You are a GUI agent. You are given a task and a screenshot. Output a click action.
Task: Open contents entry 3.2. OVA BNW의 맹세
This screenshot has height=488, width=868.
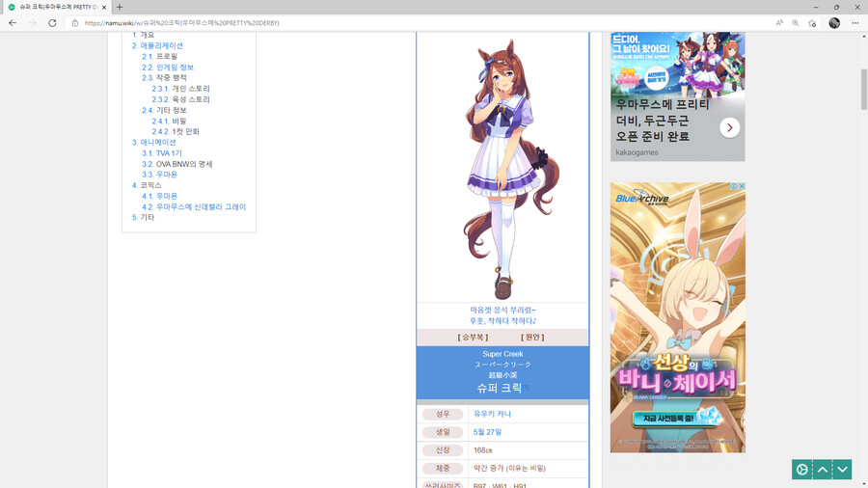177,164
